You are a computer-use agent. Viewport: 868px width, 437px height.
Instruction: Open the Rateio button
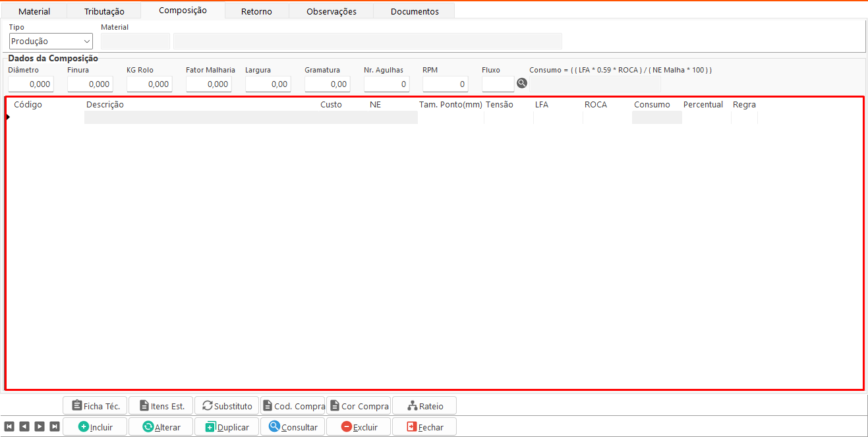[x=424, y=406]
